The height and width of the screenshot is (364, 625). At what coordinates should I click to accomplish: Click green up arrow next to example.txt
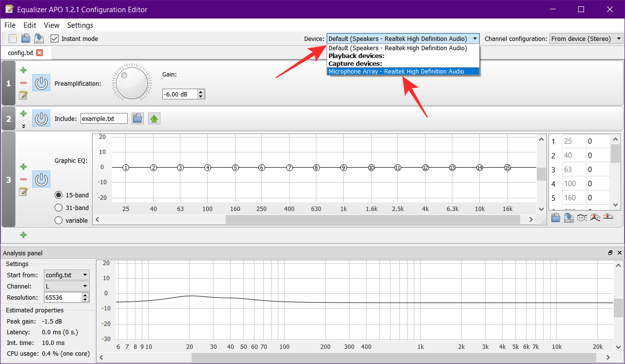pyautogui.click(x=154, y=118)
